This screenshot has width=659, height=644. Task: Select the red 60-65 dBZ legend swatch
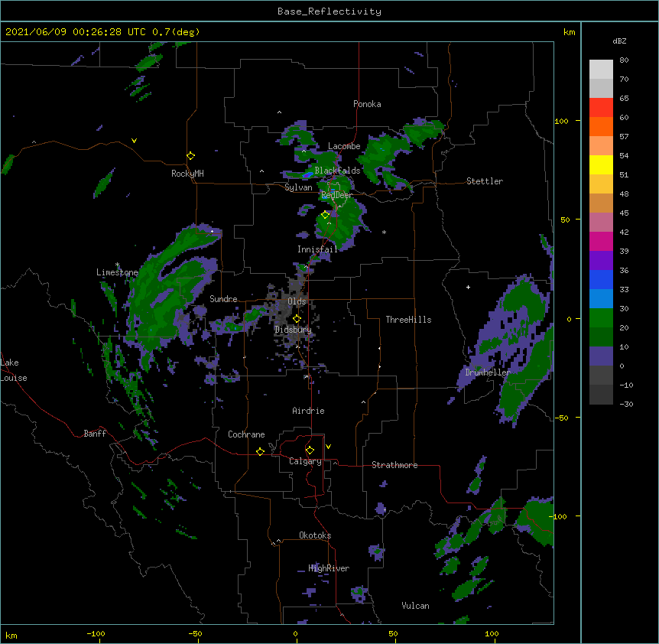(601, 108)
